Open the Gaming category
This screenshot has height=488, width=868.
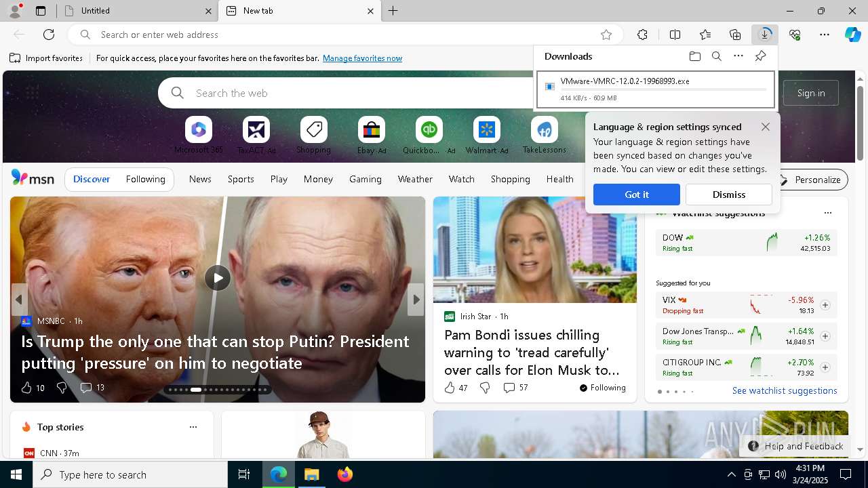tap(366, 179)
